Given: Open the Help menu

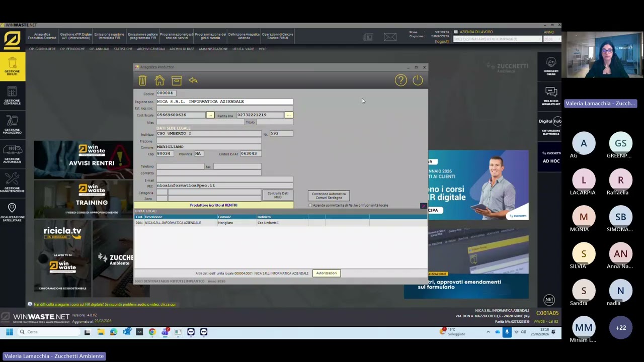Looking at the screenshot, I should (263, 49).
